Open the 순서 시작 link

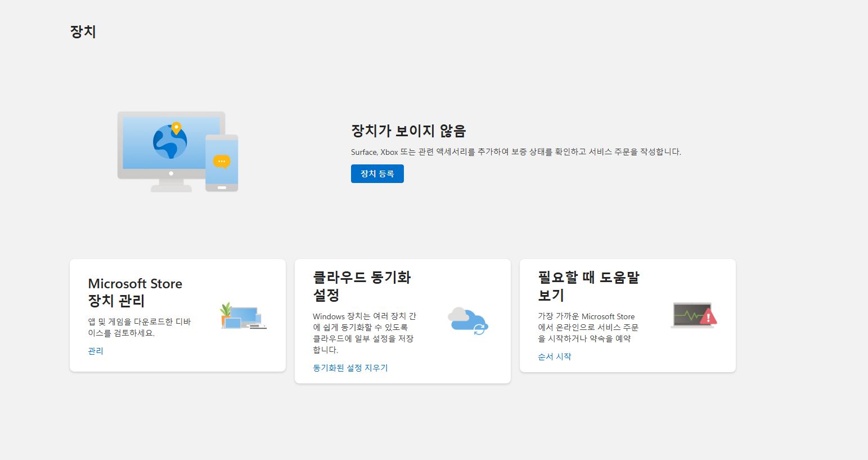click(554, 356)
